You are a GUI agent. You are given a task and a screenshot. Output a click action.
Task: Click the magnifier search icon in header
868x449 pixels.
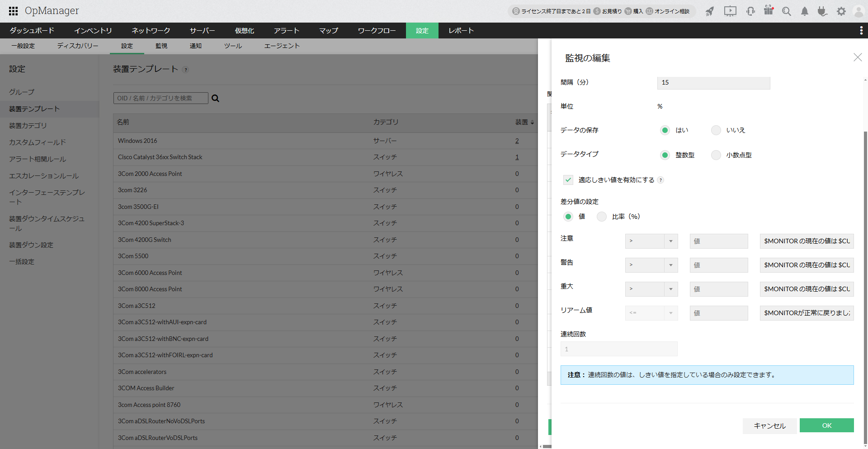pos(787,11)
